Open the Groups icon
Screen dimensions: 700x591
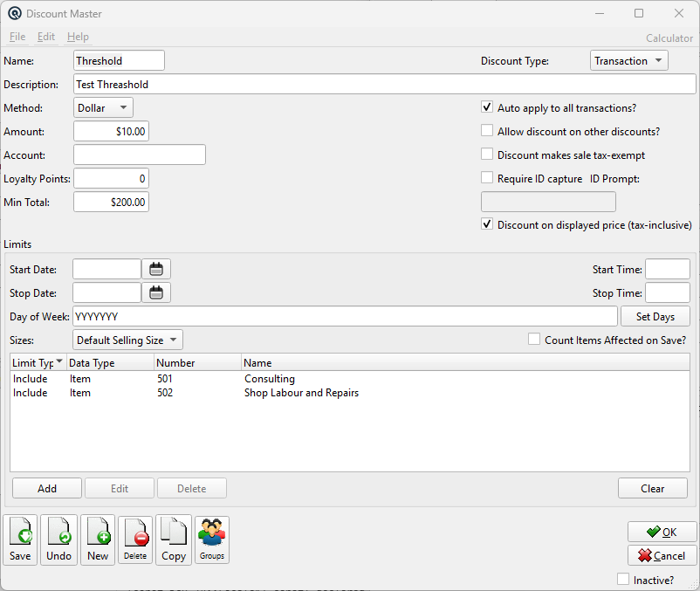tap(212, 539)
